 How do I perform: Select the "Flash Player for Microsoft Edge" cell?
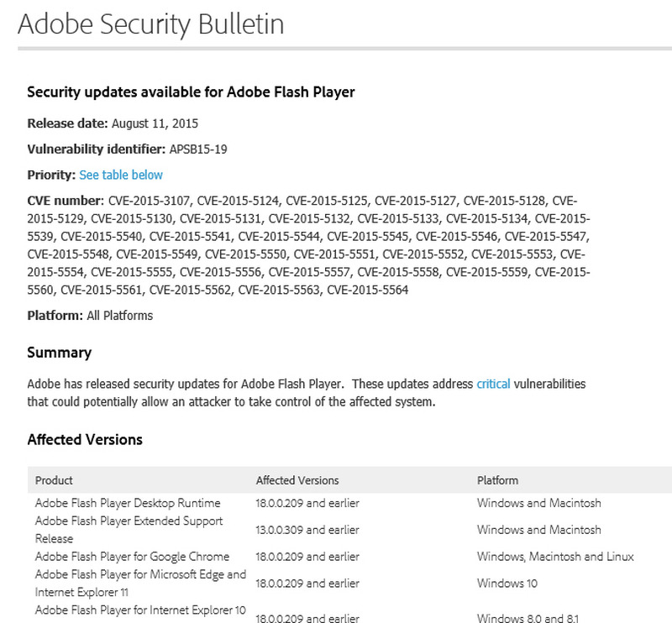[140, 582]
